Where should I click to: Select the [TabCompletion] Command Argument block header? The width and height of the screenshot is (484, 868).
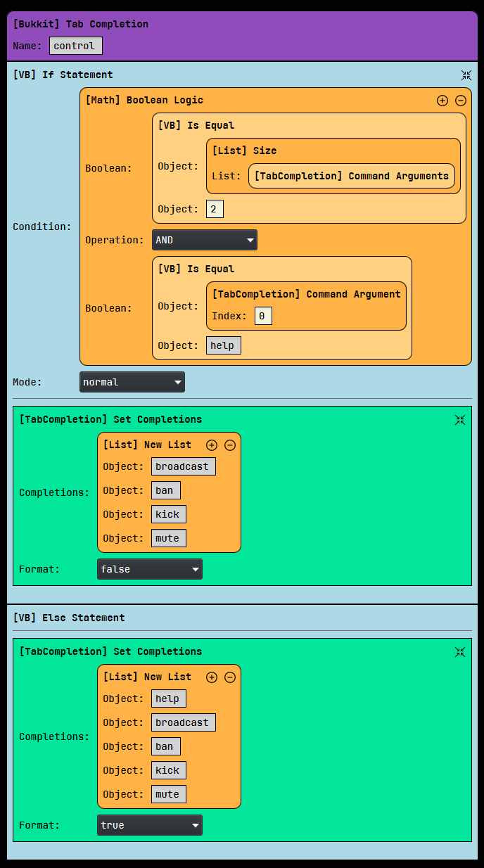coord(307,294)
